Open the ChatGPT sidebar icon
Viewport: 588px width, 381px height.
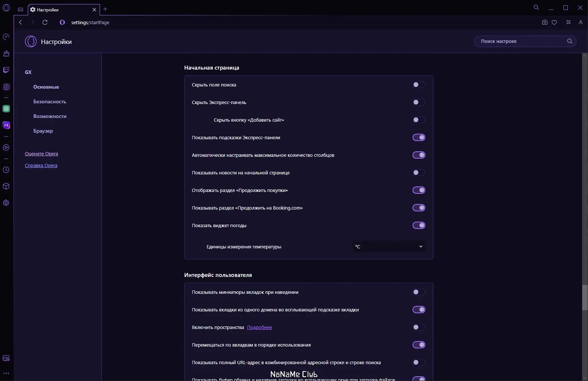[x=6, y=109]
